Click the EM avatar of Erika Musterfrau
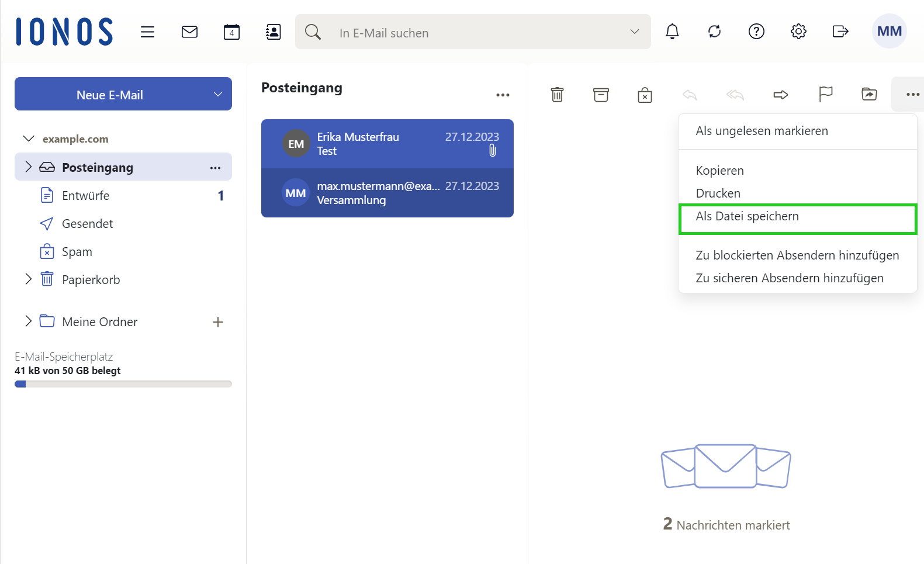The height and width of the screenshot is (564, 924). [296, 144]
